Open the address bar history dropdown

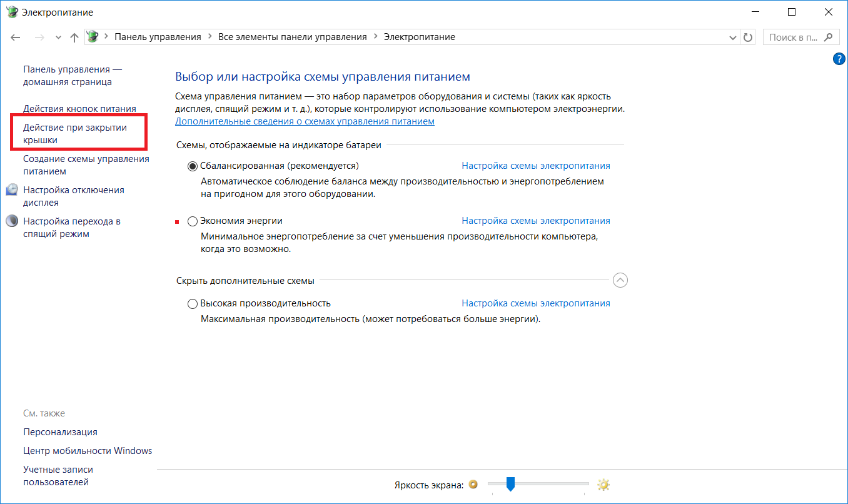[x=734, y=38]
